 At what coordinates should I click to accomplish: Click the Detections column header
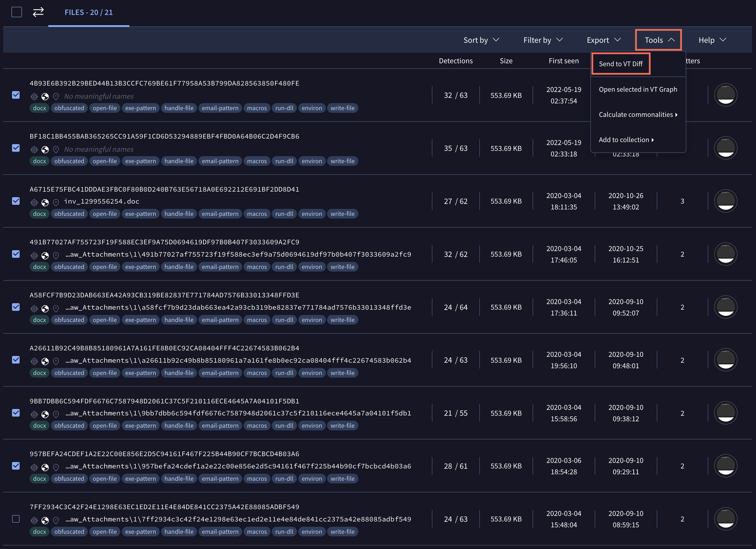click(x=456, y=61)
